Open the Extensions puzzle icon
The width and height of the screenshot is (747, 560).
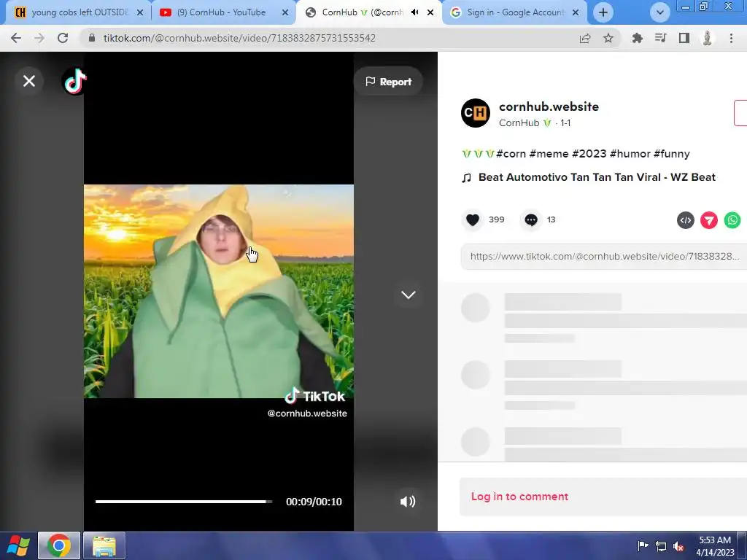pos(637,38)
